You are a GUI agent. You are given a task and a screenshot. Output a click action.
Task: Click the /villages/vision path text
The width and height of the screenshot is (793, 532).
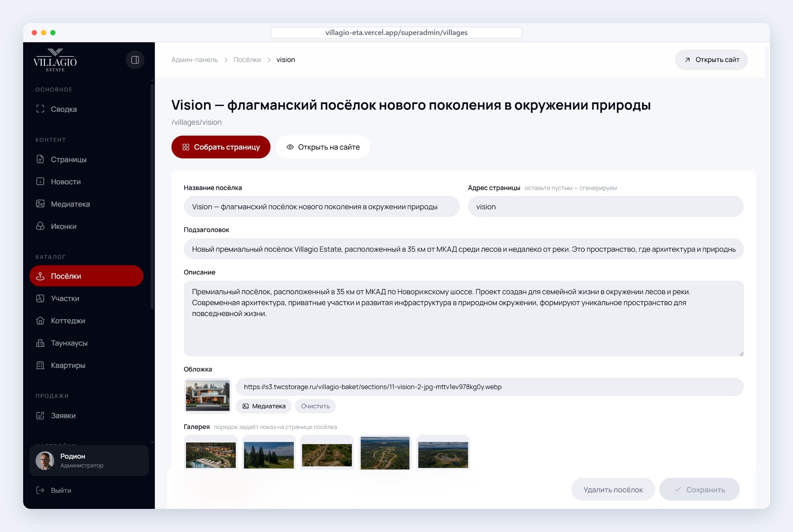197,122
